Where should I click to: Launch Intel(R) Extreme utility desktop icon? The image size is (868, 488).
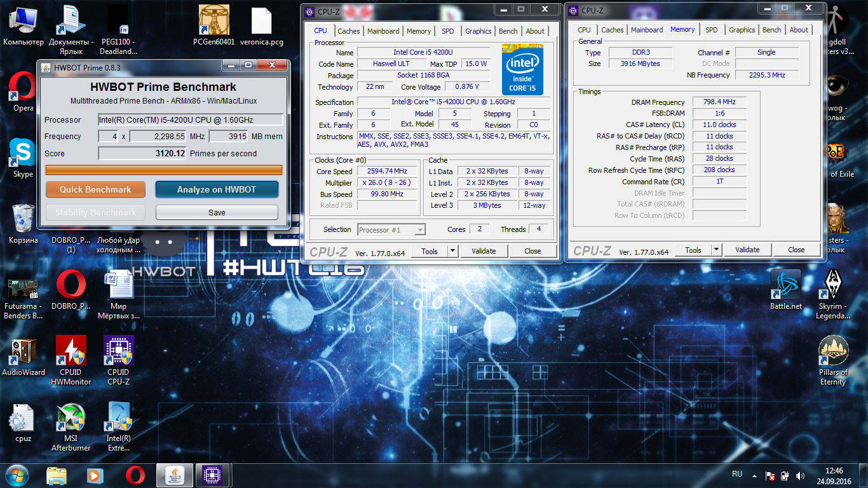point(118,427)
